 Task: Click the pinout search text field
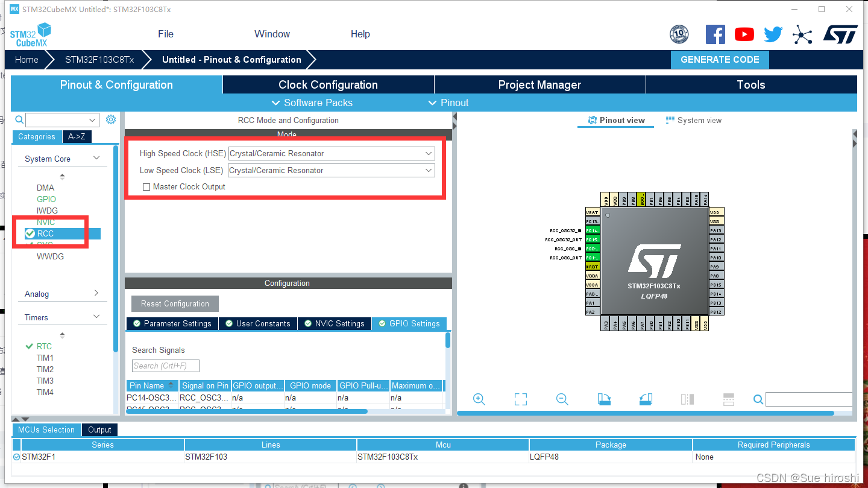[809, 399]
